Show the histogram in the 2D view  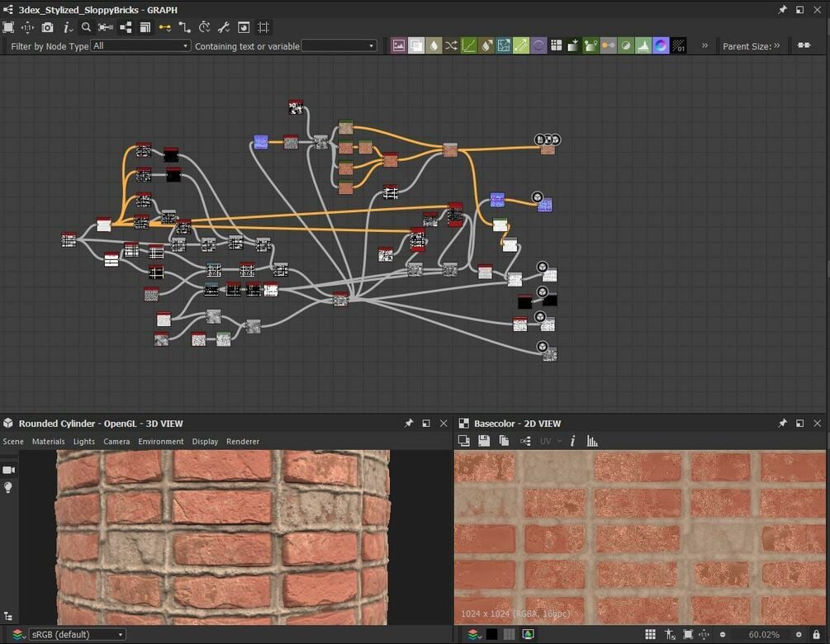click(x=592, y=442)
